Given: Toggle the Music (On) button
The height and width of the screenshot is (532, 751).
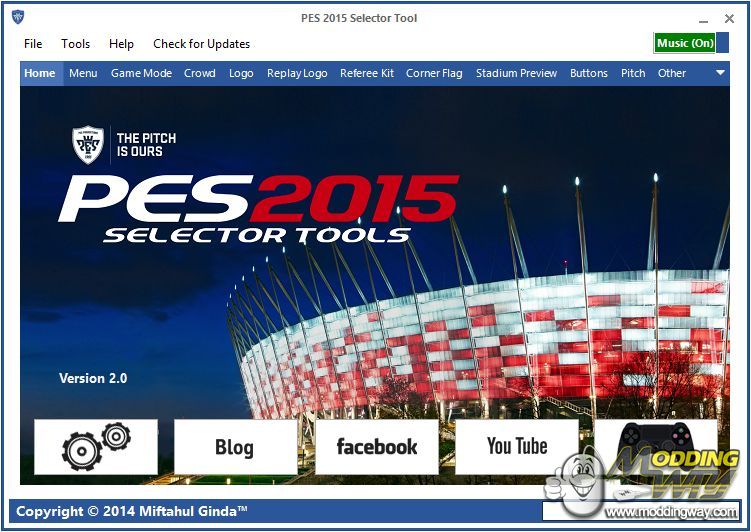Looking at the screenshot, I should [x=685, y=43].
